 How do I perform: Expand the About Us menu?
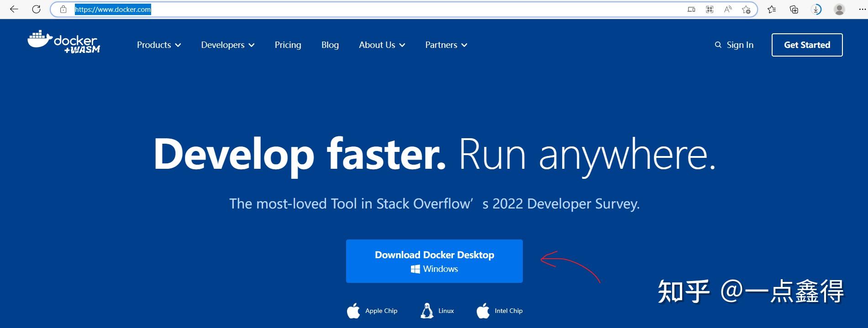coord(382,45)
